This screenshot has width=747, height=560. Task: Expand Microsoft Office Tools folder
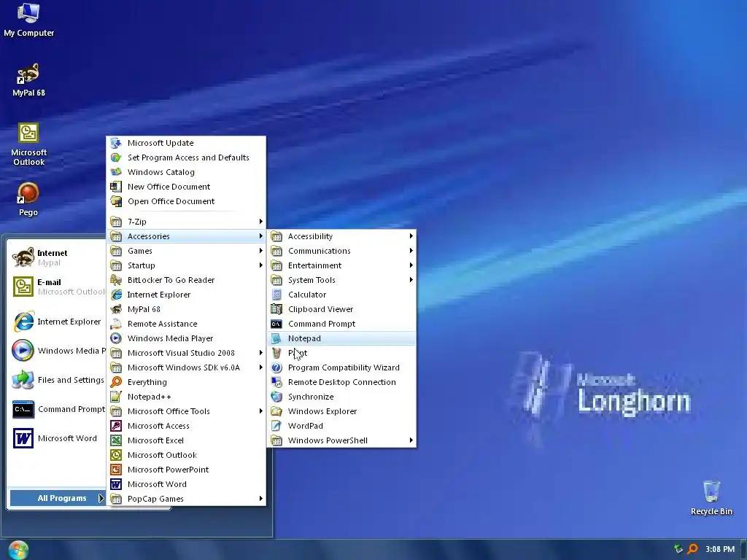click(x=186, y=411)
